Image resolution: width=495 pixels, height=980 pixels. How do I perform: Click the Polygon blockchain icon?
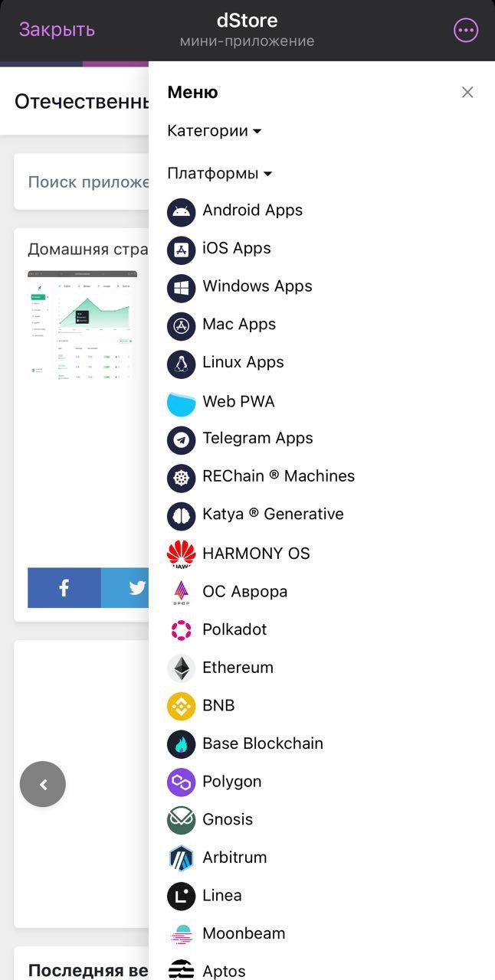click(x=181, y=782)
